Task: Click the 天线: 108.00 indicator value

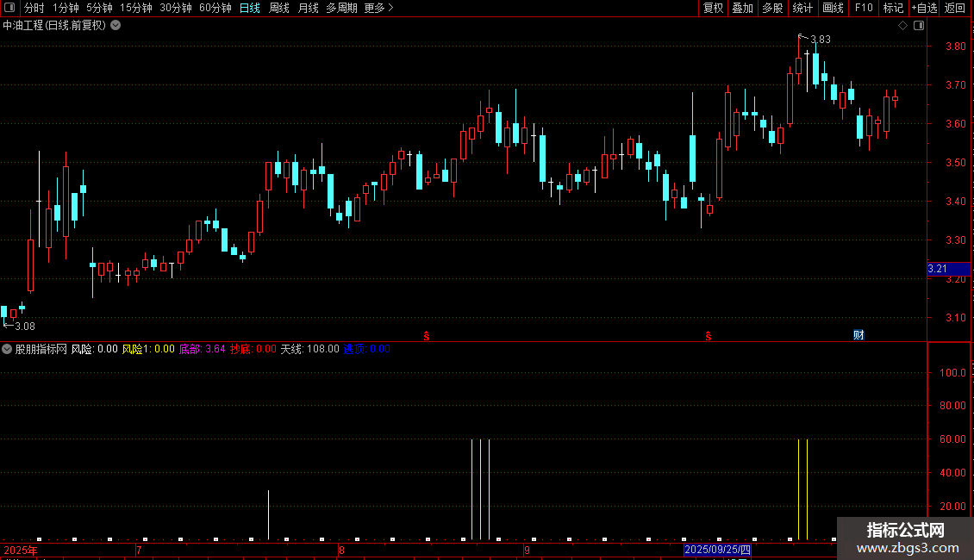Action: pyautogui.click(x=310, y=349)
